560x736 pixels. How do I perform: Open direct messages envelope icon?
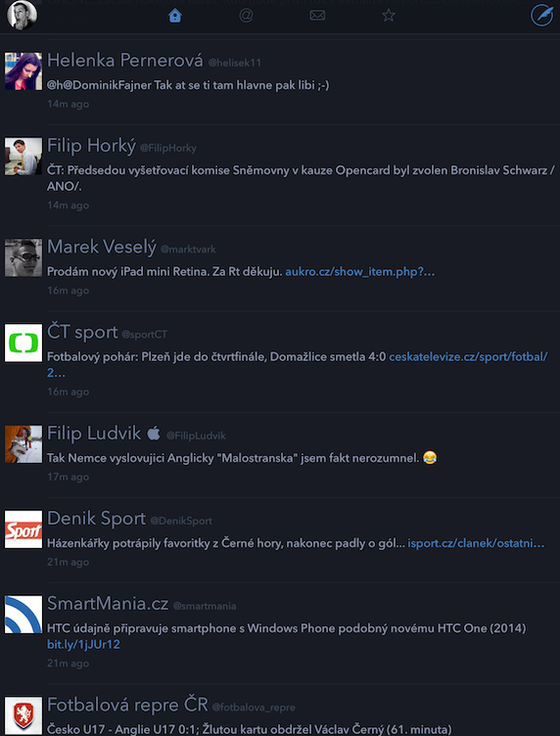click(317, 16)
